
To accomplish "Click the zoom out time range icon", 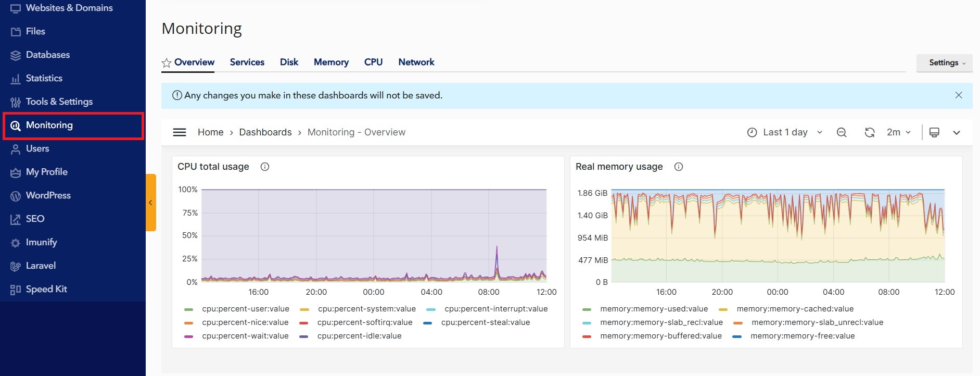I will [842, 132].
